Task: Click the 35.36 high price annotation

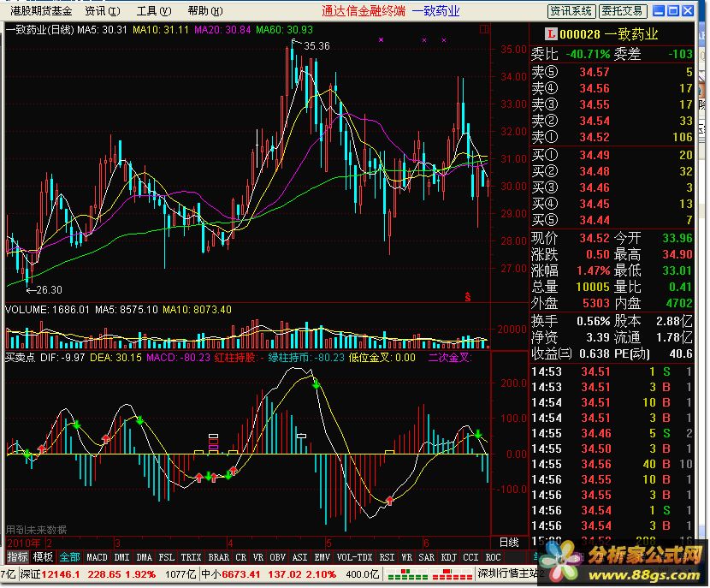Action: (x=317, y=45)
